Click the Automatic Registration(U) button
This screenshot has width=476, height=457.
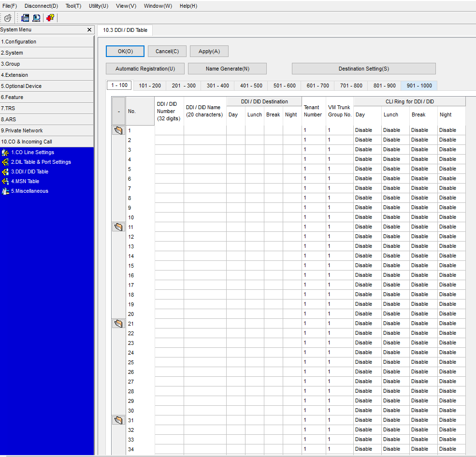tap(145, 69)
